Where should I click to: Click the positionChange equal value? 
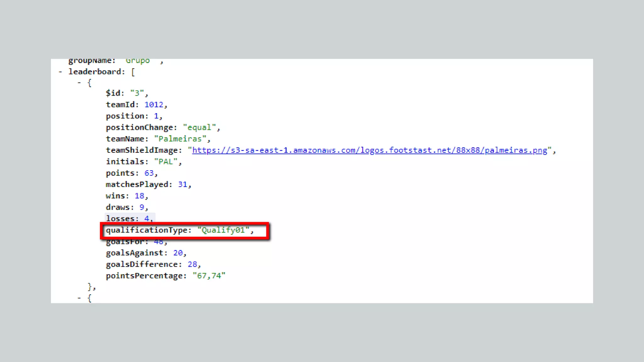pos(199,128)
